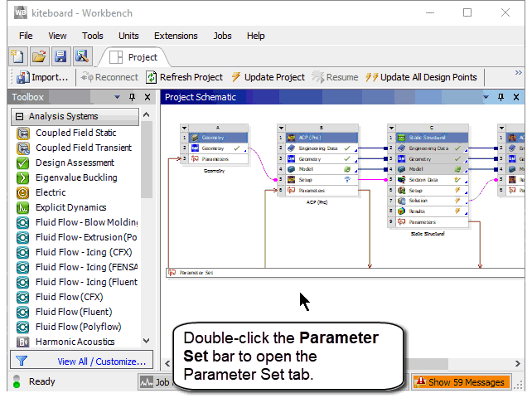The width and height of the screenshot is (532, 398).
Task: Save the project using the floppy disk icon
Action: pos(60,56)
